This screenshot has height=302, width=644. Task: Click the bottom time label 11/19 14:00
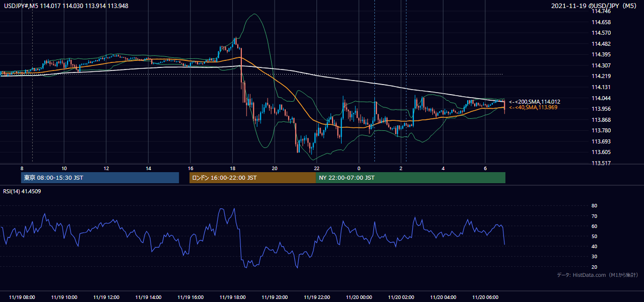[148, 297]
